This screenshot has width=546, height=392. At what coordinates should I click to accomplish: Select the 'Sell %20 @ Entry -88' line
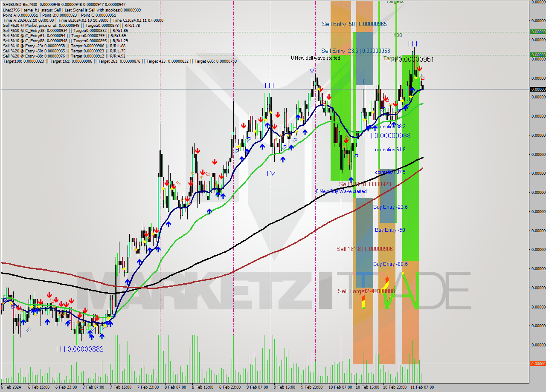[64, 56]
